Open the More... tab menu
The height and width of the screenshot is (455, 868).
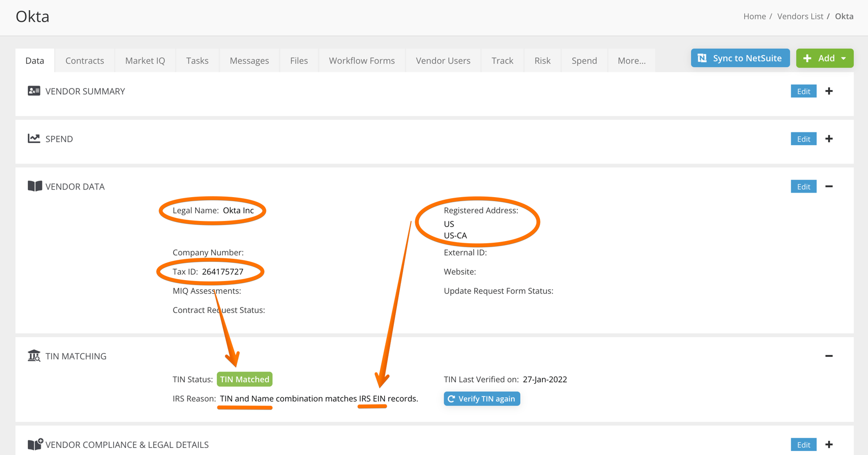coord(631,61)
